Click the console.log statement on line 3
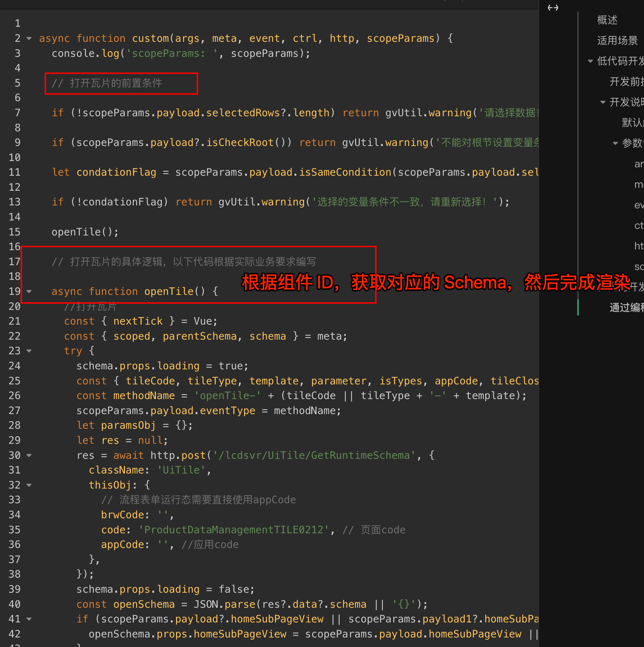644x647 pixels. pos(181,54)
